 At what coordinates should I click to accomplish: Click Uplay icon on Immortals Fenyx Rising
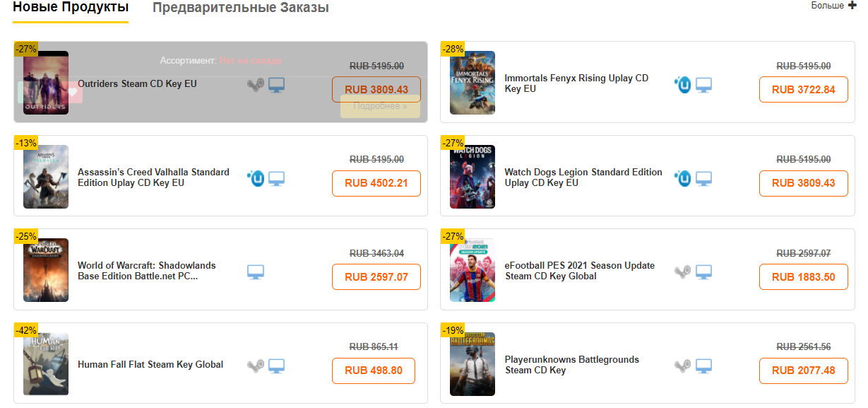pyautogui.click(x=682, y=86)
